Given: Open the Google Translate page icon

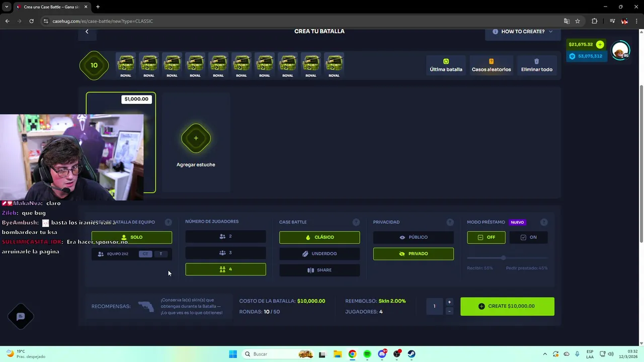Looking at the screenshot, I should 567,21.
